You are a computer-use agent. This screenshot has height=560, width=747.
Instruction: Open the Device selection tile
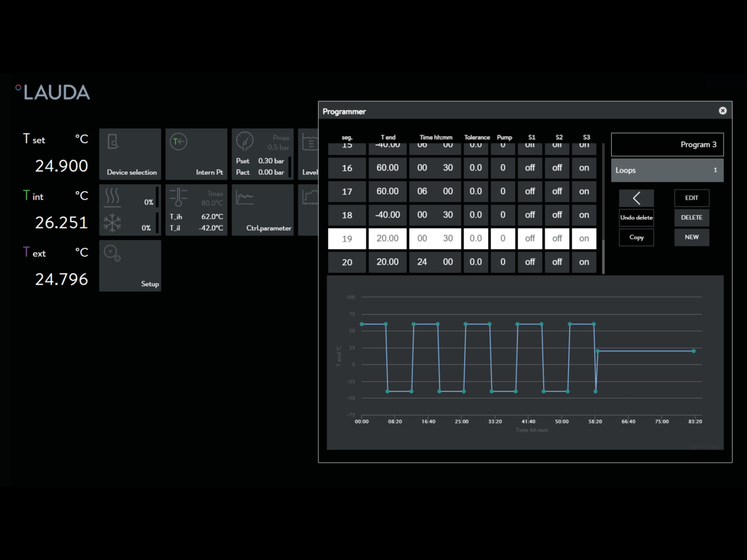(x=130, y=154)
